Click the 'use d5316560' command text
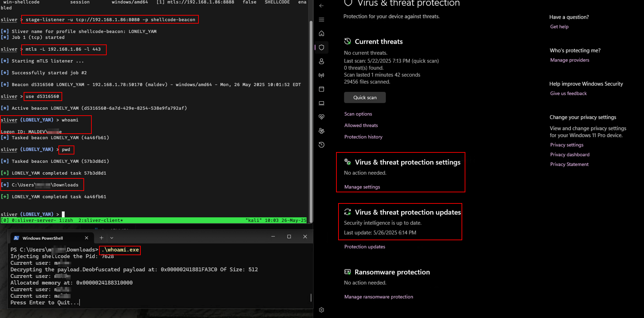This screenshot has height=318, width=644. pos(42,97)
